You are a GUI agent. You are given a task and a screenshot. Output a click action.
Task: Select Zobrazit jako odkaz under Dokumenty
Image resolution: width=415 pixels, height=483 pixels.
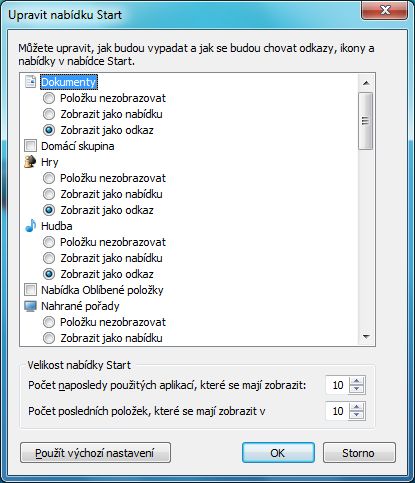coord(49,130)
